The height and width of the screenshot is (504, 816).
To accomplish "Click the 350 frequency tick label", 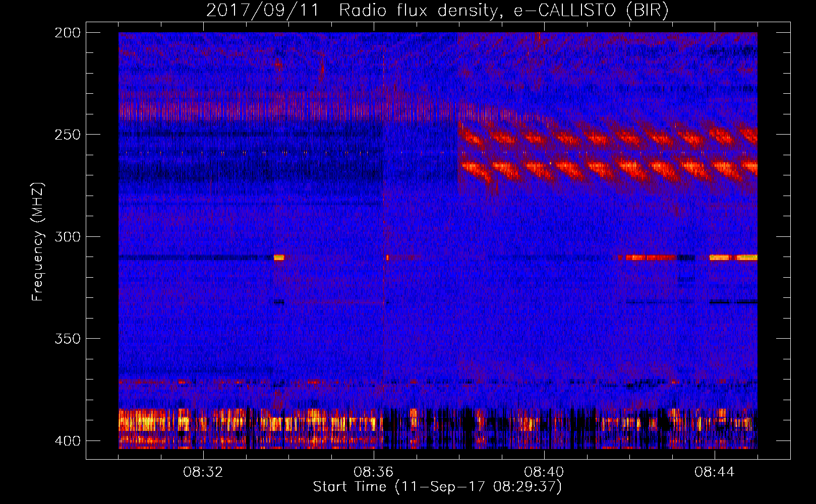I will click(x=68, y=339).
